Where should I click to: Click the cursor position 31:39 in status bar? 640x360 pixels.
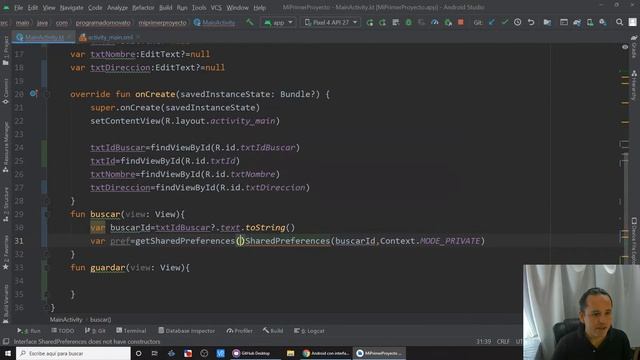pyautogui.click(x=483, y=341)
